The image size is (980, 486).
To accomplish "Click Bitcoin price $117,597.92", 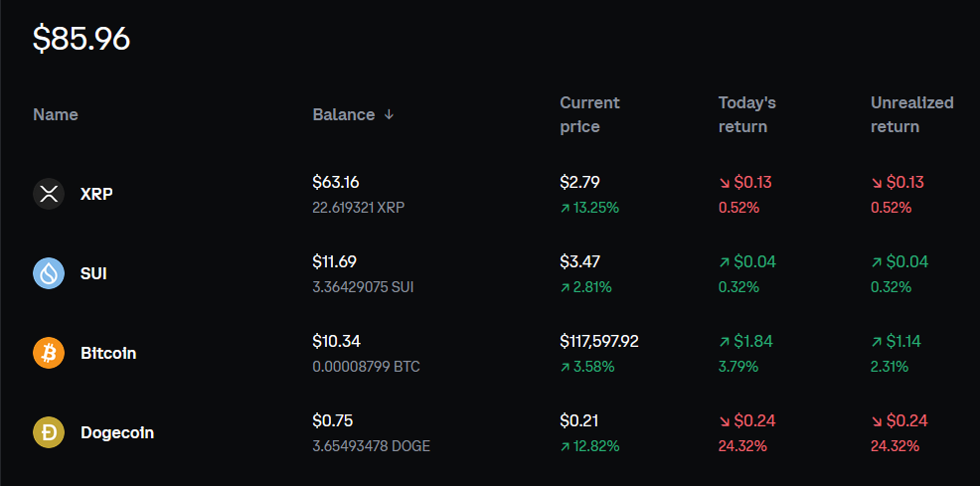I will point(599,342).
